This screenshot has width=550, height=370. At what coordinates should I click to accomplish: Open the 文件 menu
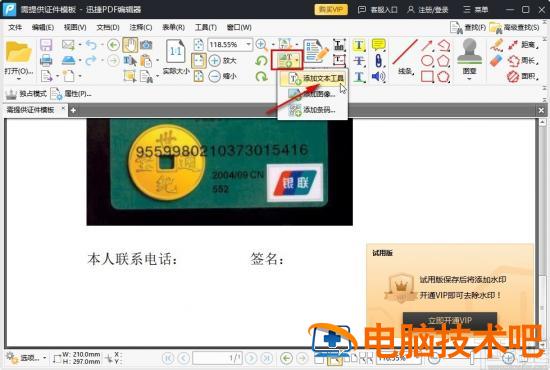pos(15,27)
